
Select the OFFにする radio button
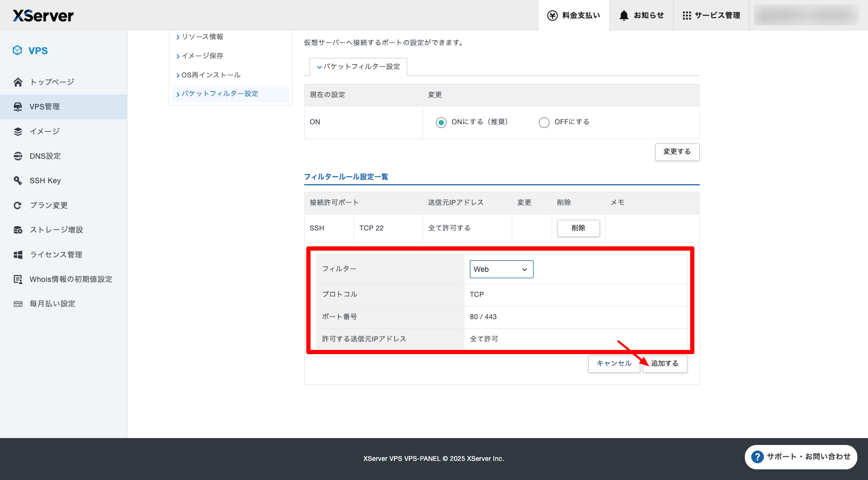tap(544, 123)
